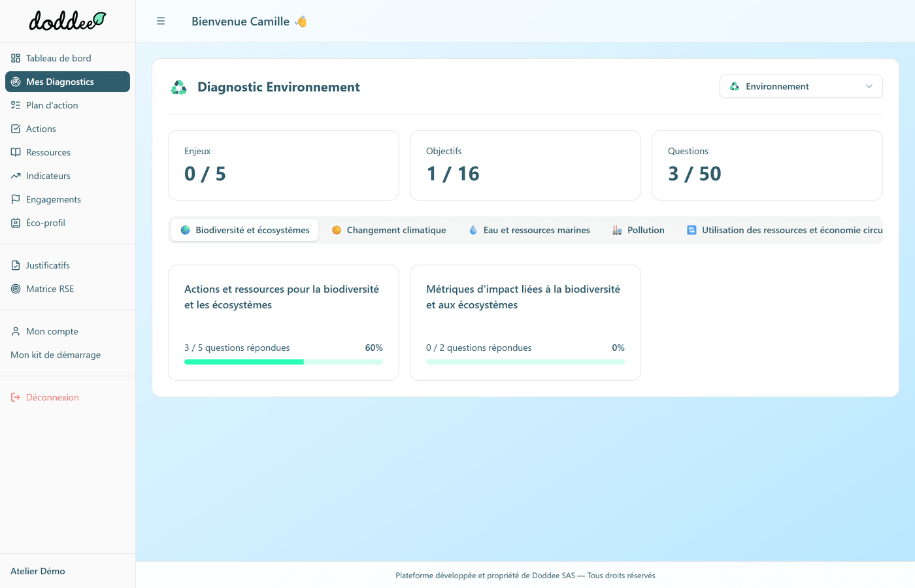Open Justificatifs
The width and height of the screenshot is (915, 588).
(x=67, y=265)
